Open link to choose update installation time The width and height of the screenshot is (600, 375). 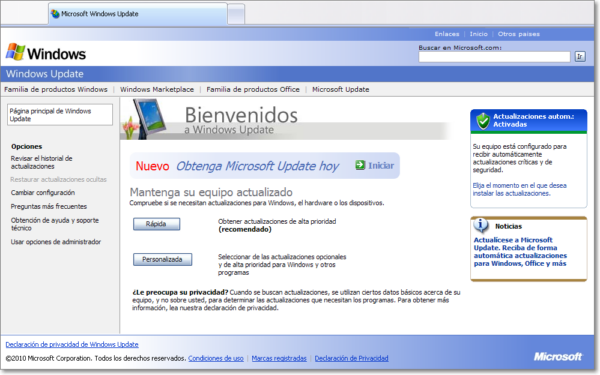pos(519,189)
